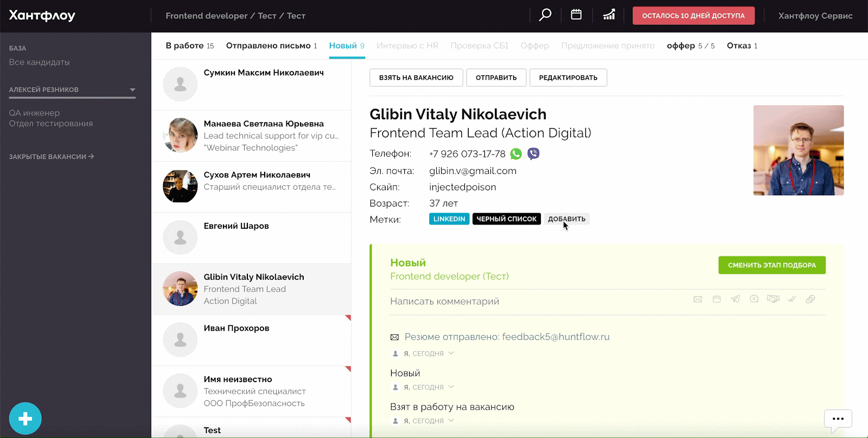Click the Viber icon next to phone
Viewport: 868px width, 438px height.
(x=533, y=154)
